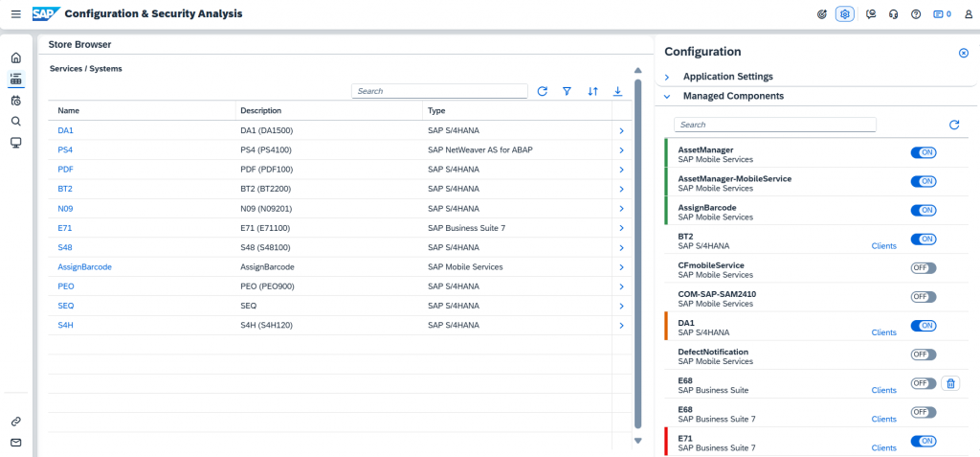Viewport: 980px width, 457px height.
Task: Go to Home in the sidebar
Action: [16, 58]
